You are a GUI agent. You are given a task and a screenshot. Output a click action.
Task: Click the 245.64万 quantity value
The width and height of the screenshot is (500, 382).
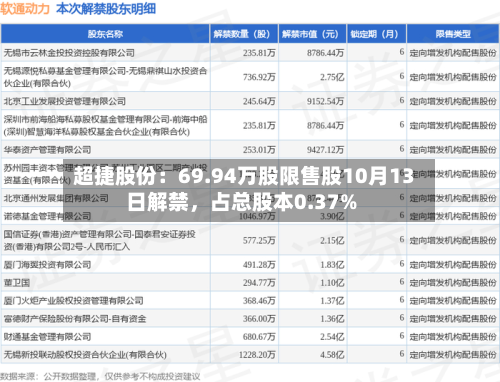[x=259, y=101]
